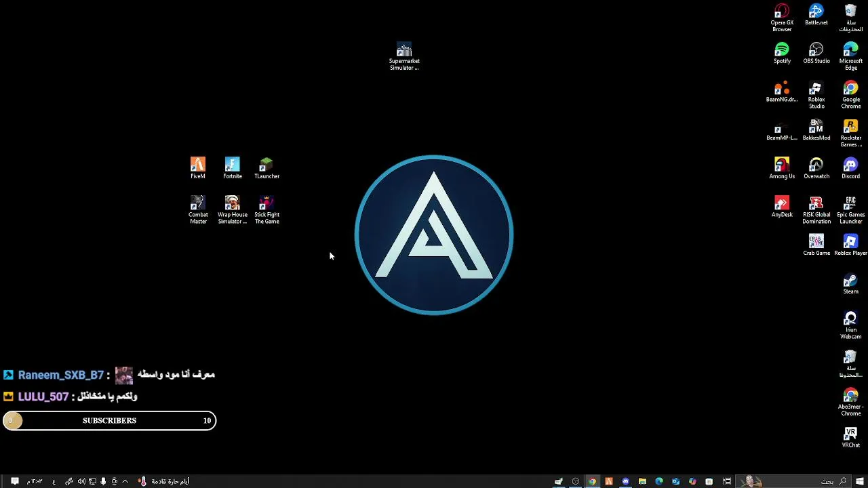Launch Google Chrome from the desktop
The height and width of the screenshot is (488, 868).
pos(851,96)
